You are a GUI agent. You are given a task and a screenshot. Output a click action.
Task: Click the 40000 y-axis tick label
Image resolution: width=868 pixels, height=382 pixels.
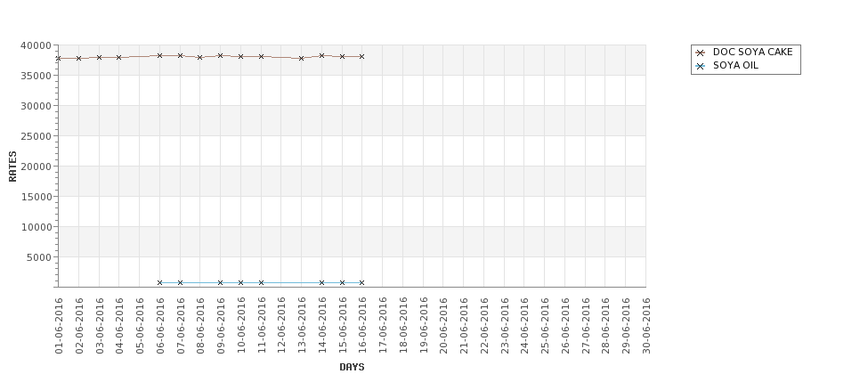(x=35, y=45)
